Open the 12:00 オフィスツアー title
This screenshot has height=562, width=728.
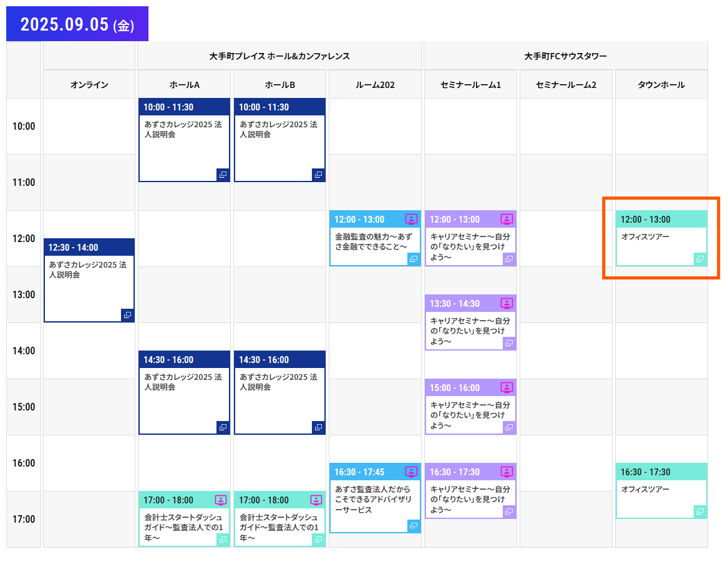pyautogui.click(x=645, y=236)
